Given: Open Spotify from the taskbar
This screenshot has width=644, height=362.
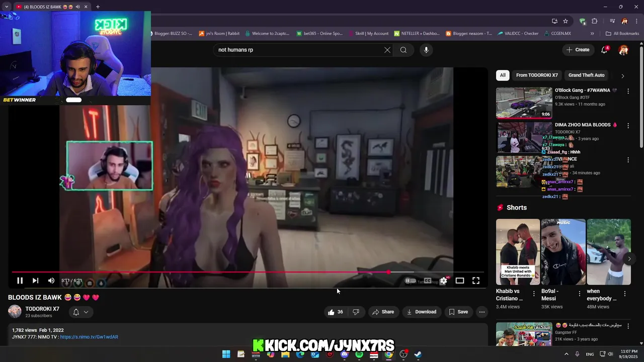Looking at the screenshot, I should coord(359,354).
